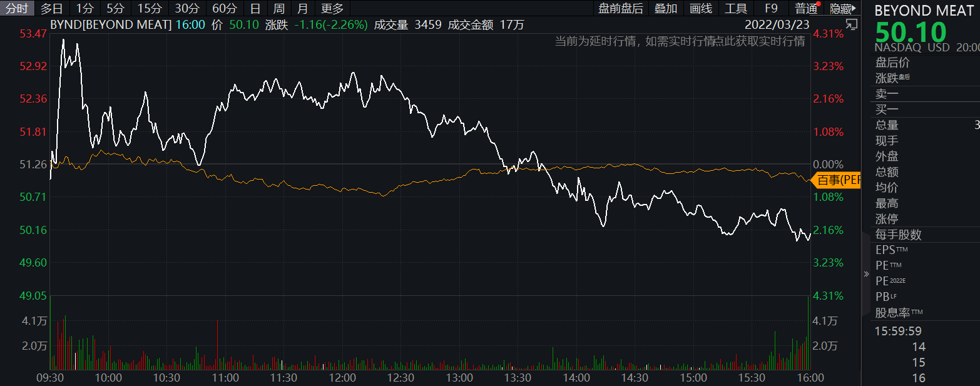This screenshot has width=980, height=386.
Task: Click the pop-out chart window icon
Action: [851, 24]
